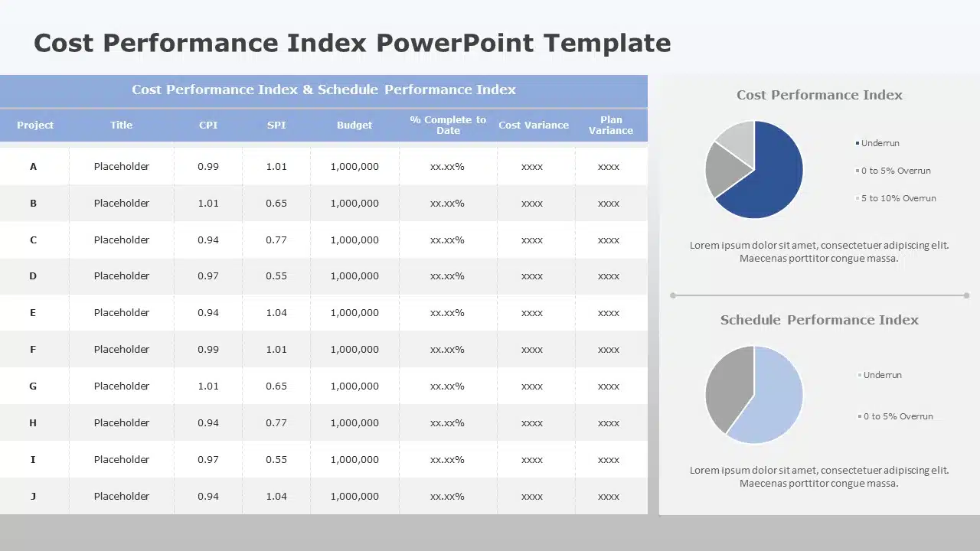Select project letter A cell

[33, 166]
